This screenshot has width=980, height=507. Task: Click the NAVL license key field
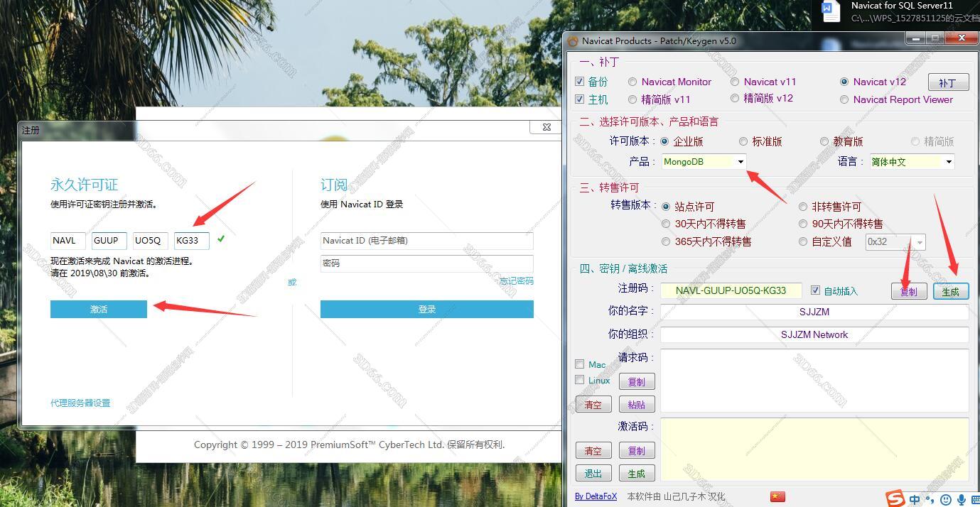68,241
